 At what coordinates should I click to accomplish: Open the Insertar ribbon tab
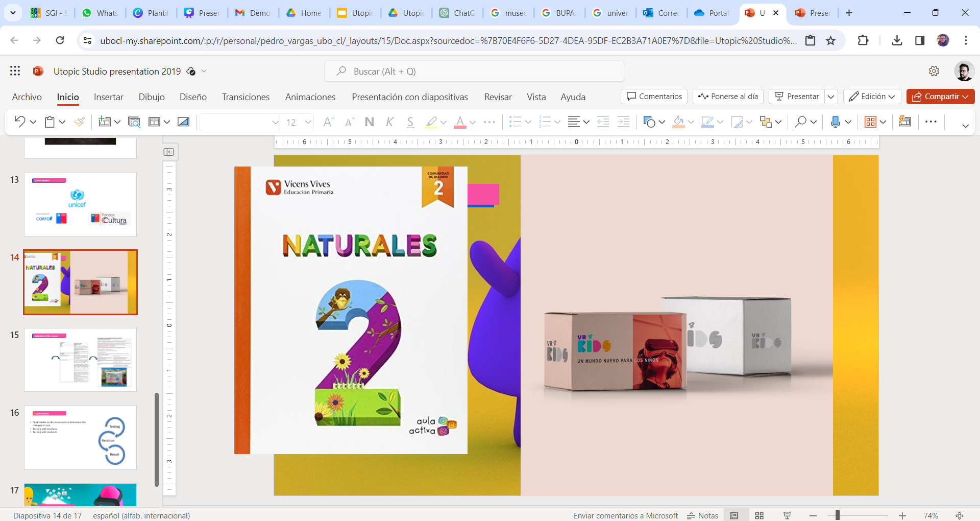[108, 97]
